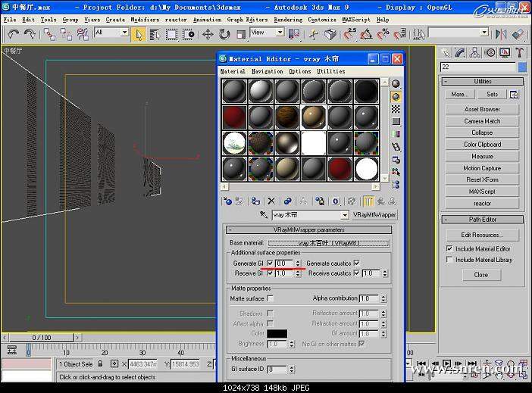Toggle No GI on other mattes checkbox
Image resolution: width=532 pixels, height=393 pixels.
click(361, 344)
